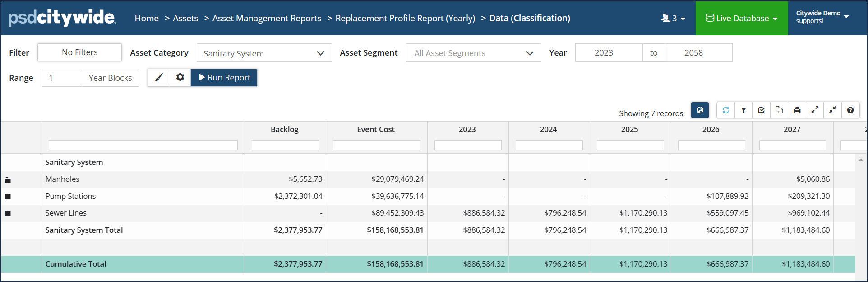This screenshot has height=282, width=868.
Task: Open the Asset Segment dropdown
Action: pyautogui.click(x=473, y=53)
